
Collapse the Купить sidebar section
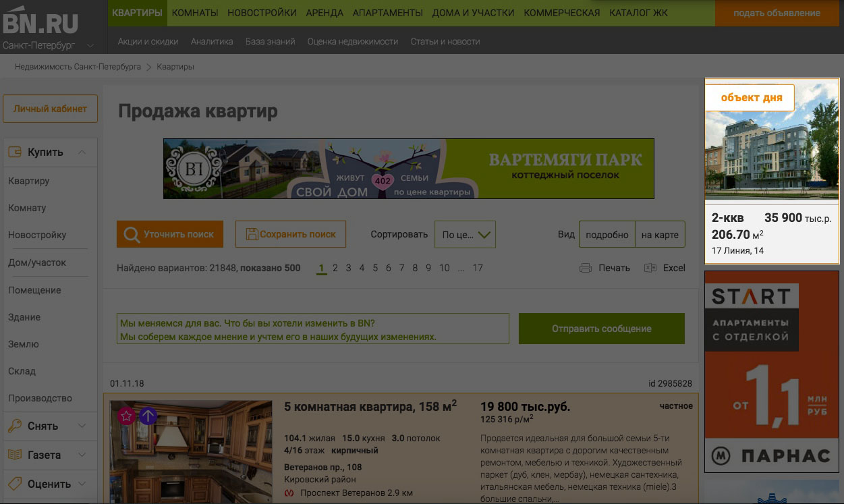coord(82,152)
